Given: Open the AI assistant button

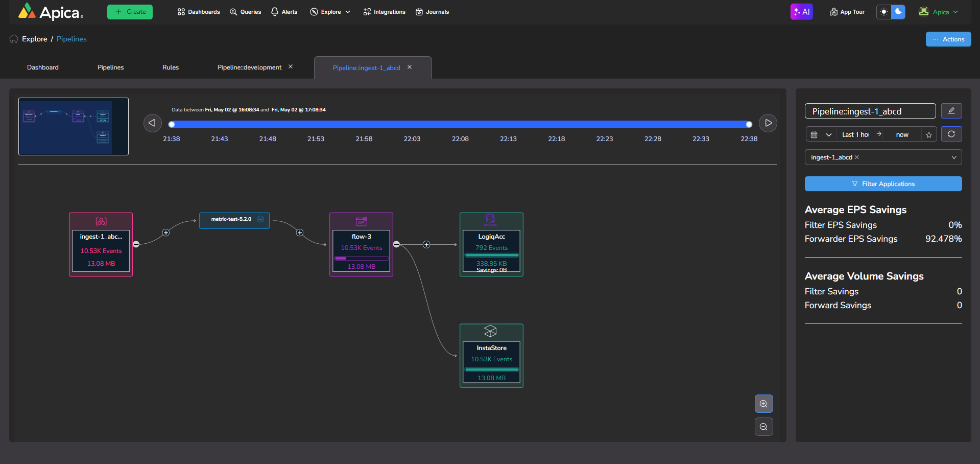Looking at the screenshot, I should (801, 12).
